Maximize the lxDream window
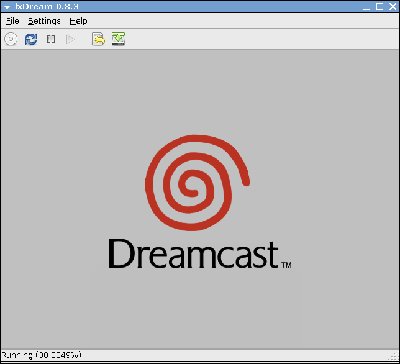Image resolution: width=400 pixels, height=364 pixels. pyautogui.click(x=379, y=6)
